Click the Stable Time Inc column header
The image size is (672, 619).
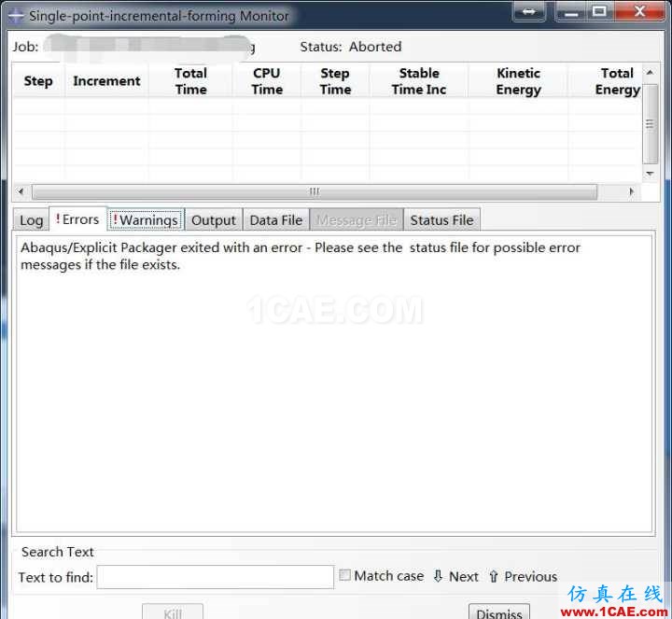pos(419,81)
